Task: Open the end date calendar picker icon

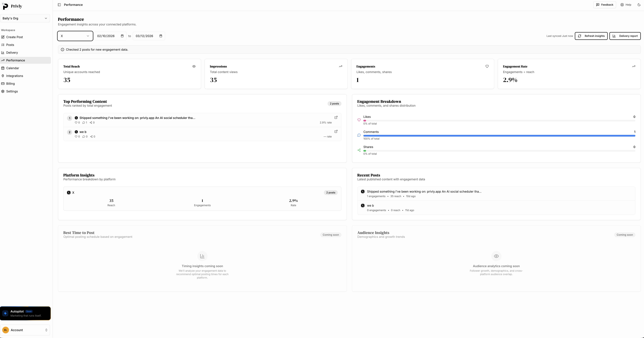Action: (x=161, y=36)
